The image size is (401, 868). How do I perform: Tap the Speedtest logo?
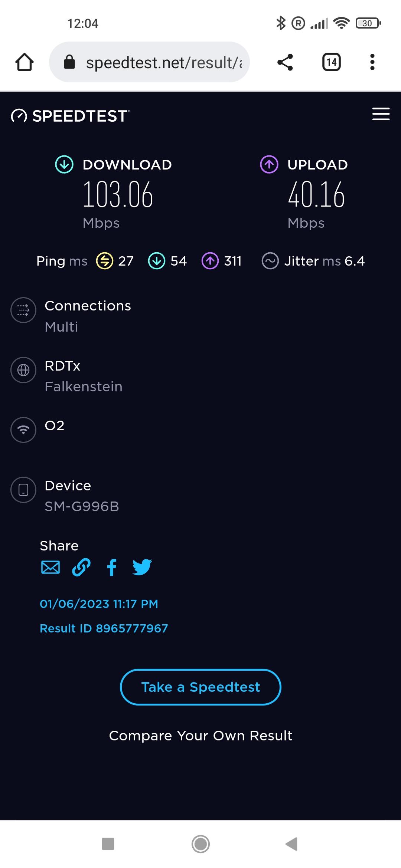(x=71, y=116)
